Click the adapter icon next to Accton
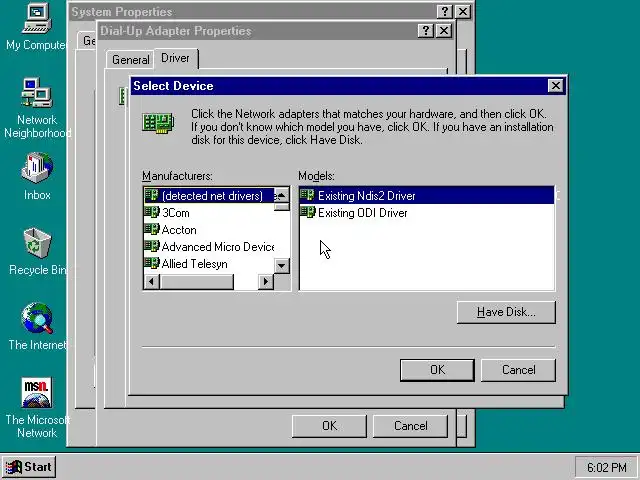This screenshot has width=640, height=480. 152,229
